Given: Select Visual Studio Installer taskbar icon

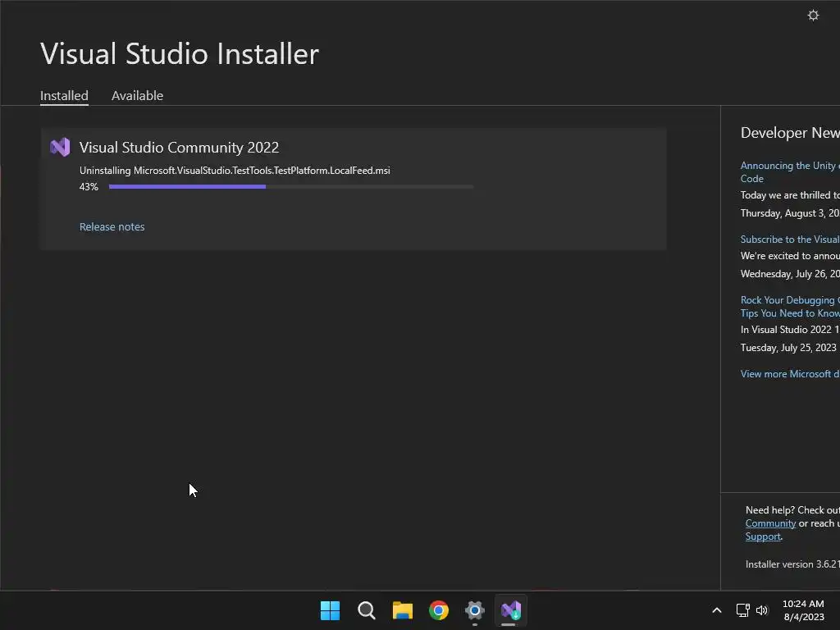Looking at the screenshot, I should click(x=510, y=610).
